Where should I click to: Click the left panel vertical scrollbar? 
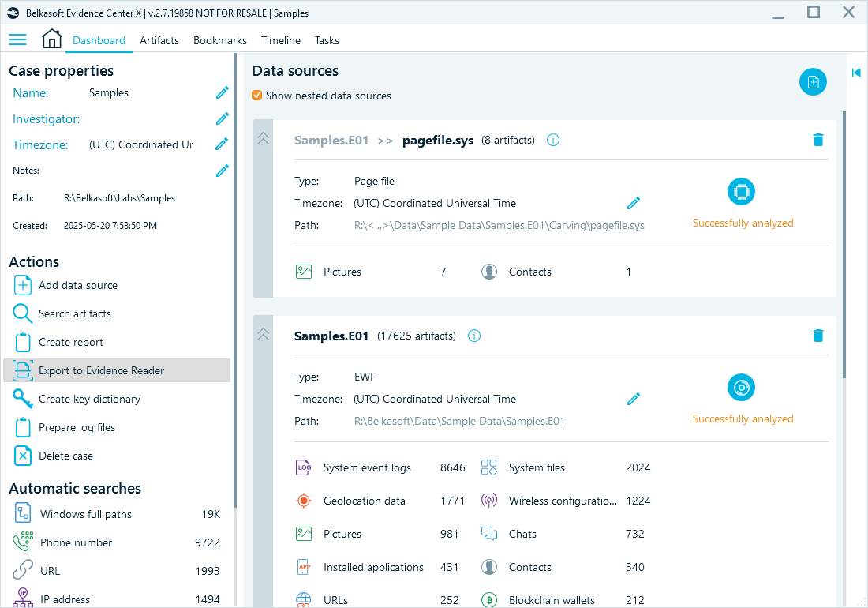coord(234,280)
